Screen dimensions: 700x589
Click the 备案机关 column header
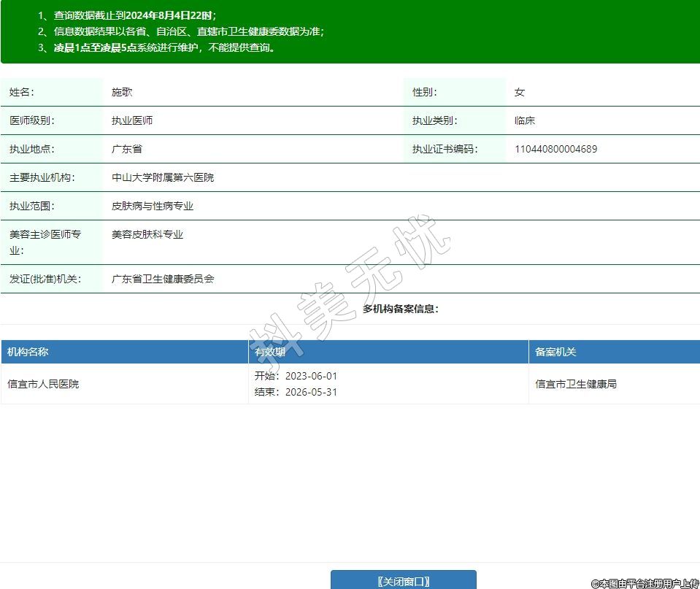(555, 352)
